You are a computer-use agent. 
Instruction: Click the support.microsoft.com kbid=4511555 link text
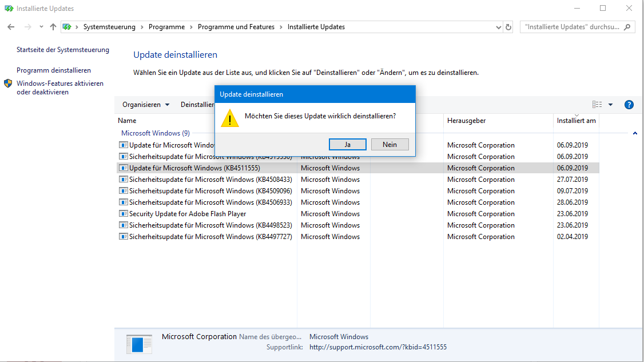[x=378, y=347]
